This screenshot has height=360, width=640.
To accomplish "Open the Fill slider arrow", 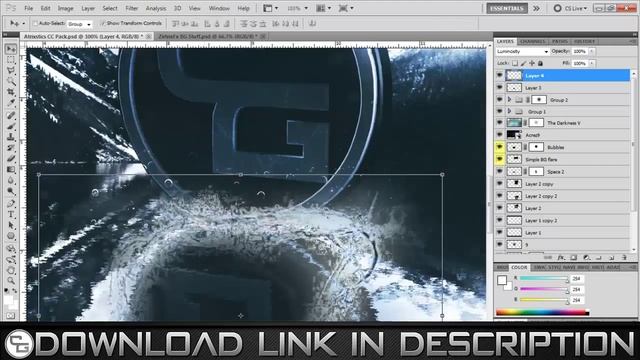I will (591, 63).
